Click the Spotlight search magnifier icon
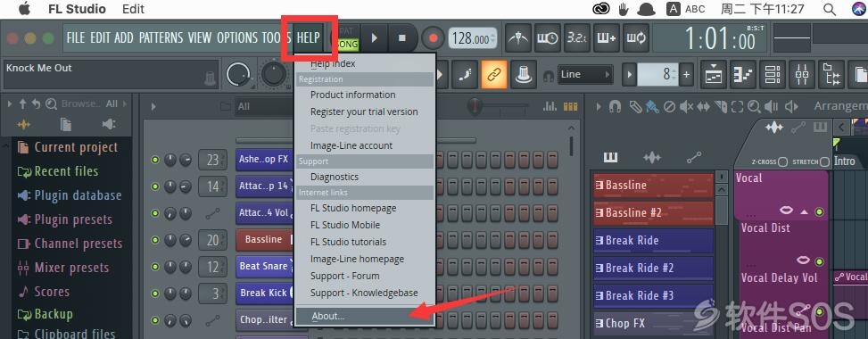The image size is (868, 339). (830, 9)
